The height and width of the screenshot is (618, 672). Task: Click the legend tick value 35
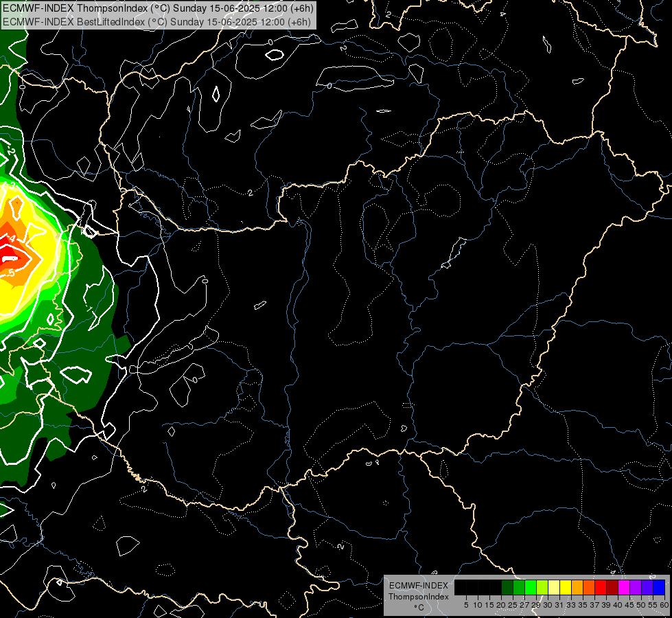[x=583, y=605]
